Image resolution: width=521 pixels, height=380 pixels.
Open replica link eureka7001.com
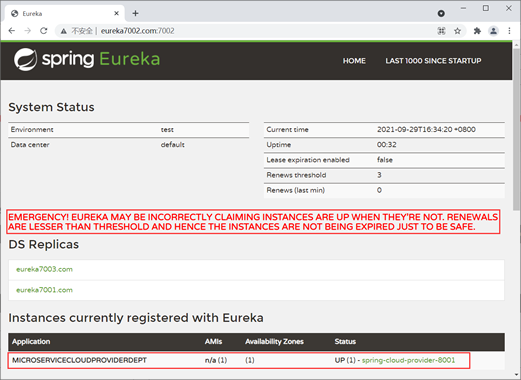pos(44,290)
